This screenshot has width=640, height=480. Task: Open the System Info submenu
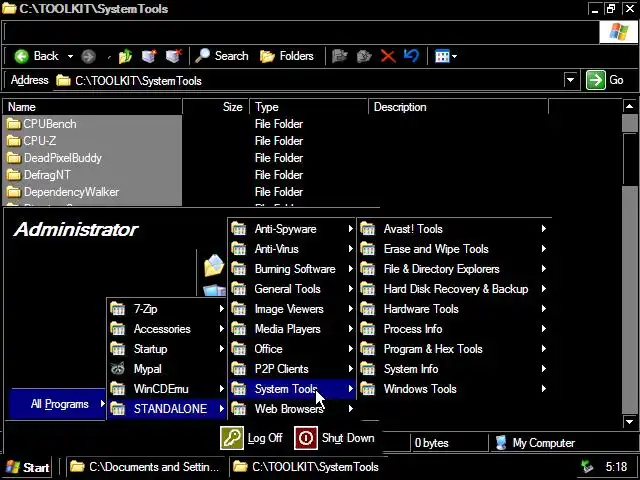point(454,369)
